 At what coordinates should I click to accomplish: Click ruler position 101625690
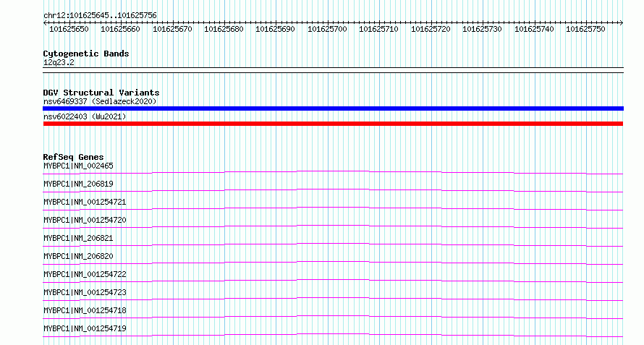tap(275, 29)
